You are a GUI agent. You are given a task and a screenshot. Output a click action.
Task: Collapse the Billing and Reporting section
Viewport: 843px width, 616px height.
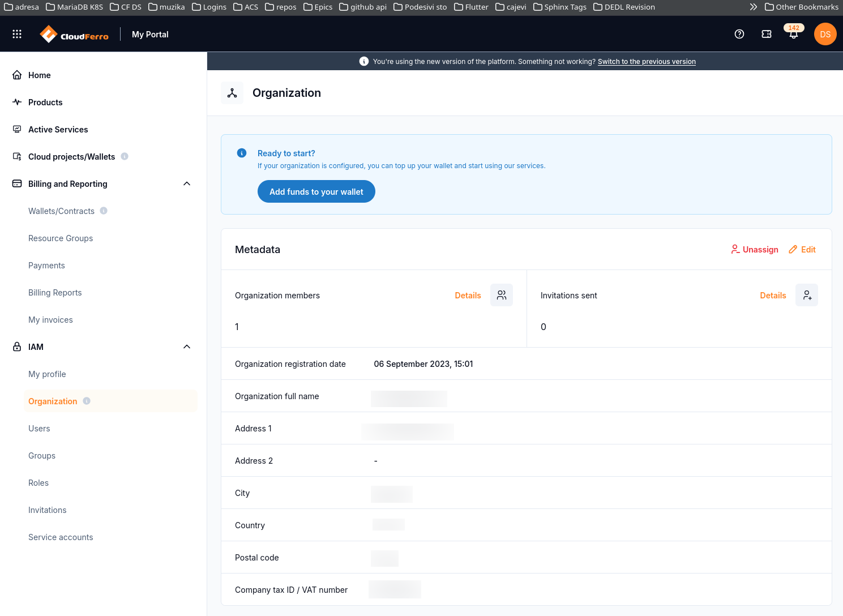(x=187, y=183)
